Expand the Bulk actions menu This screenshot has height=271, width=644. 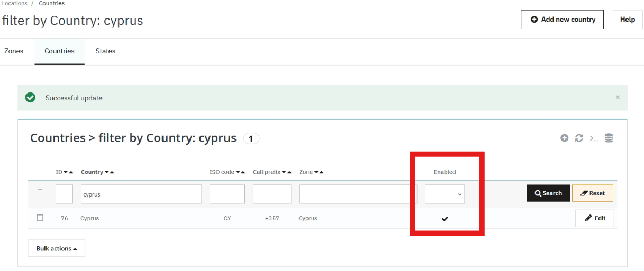point(57,248)
